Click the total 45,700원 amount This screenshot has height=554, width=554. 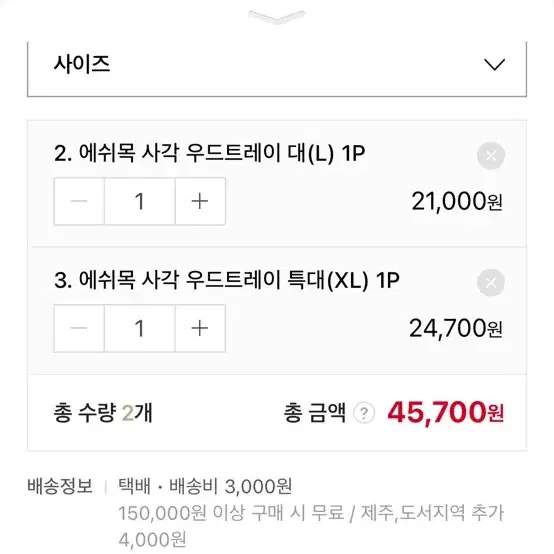pos(446,413)
